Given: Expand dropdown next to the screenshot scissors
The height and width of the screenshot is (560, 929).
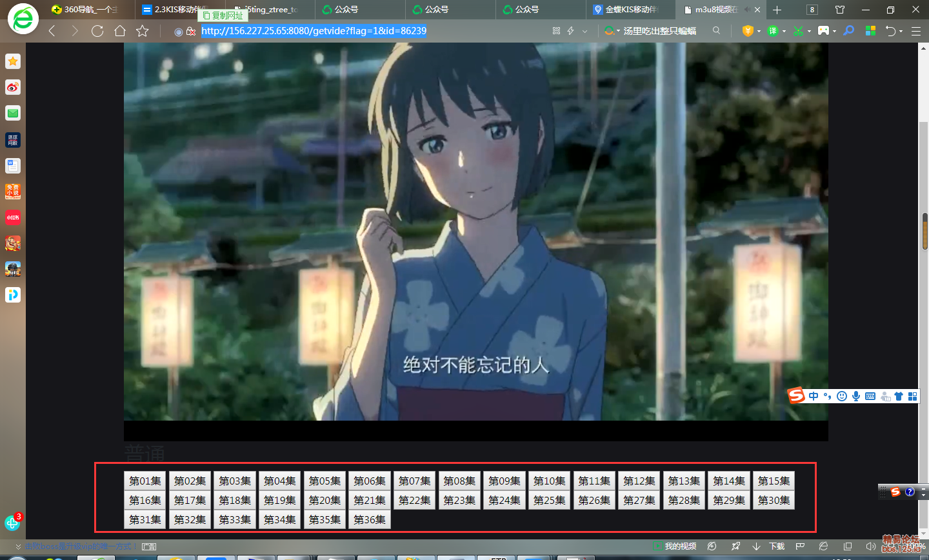Looking at the screenshot, I should coord(809,31).
